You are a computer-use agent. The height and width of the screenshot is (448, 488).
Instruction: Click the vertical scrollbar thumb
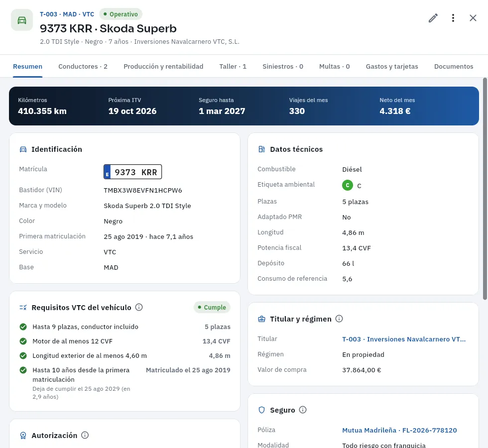click(x=485, y=189)
